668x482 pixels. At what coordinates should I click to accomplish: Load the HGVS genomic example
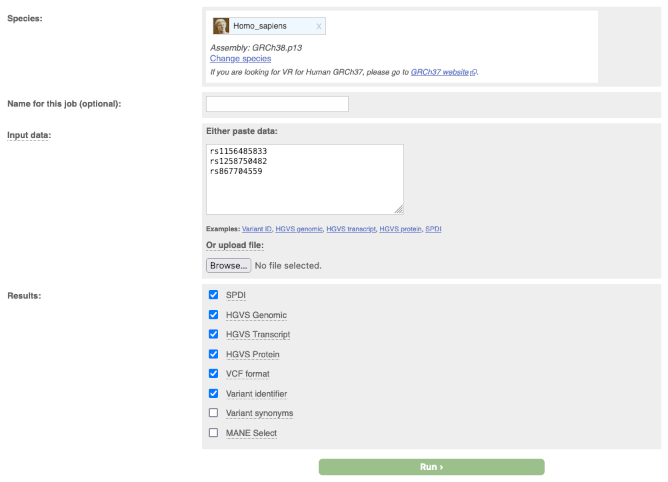(299, 229)
